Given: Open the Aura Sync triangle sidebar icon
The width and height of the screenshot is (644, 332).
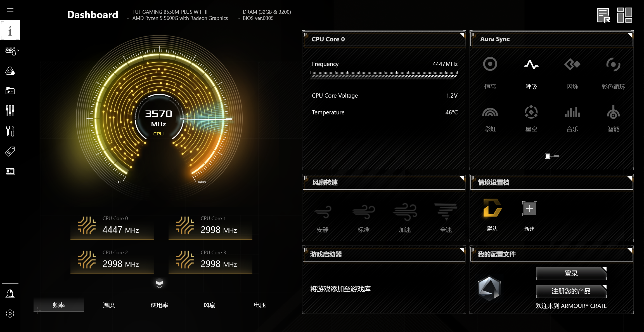Looking at the screenshot, I should point(10,71).
